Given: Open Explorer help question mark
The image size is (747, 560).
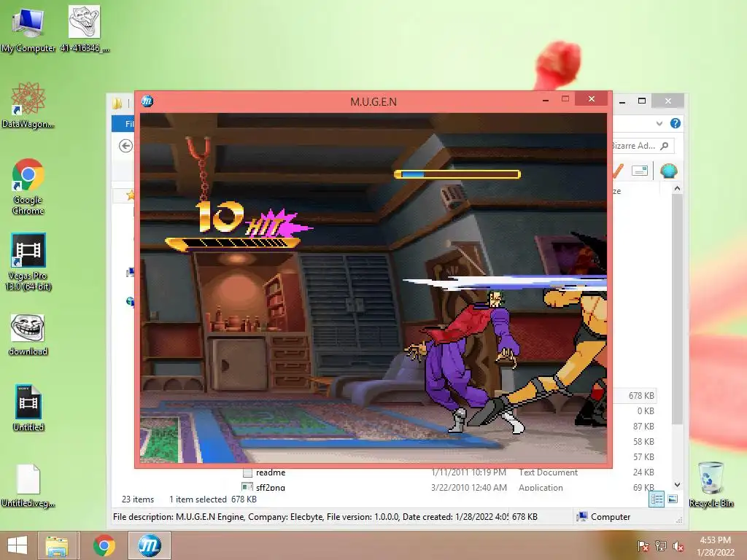Looking at the screenshot, I should (675, 123).
